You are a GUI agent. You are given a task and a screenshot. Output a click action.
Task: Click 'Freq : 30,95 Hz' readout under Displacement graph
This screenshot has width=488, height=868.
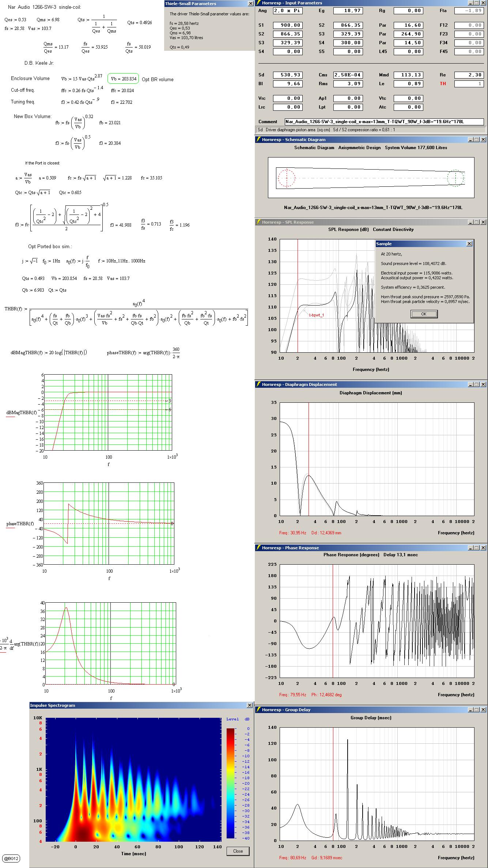292,533
